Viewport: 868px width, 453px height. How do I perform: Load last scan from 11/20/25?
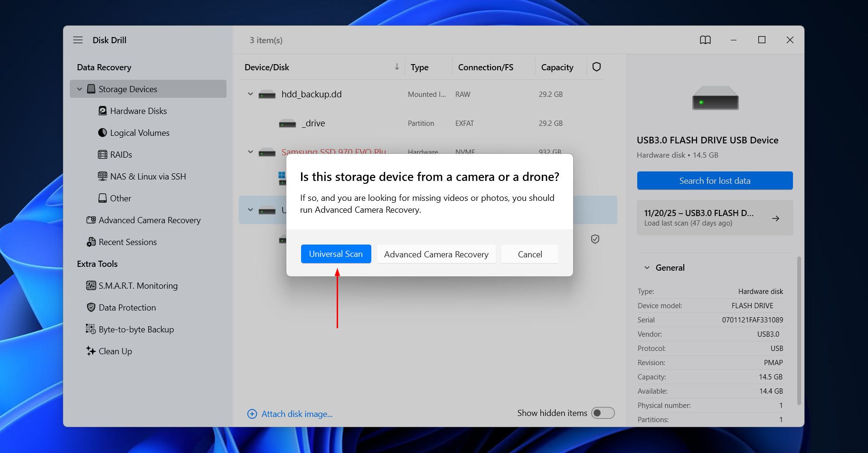tap(715, 217)
